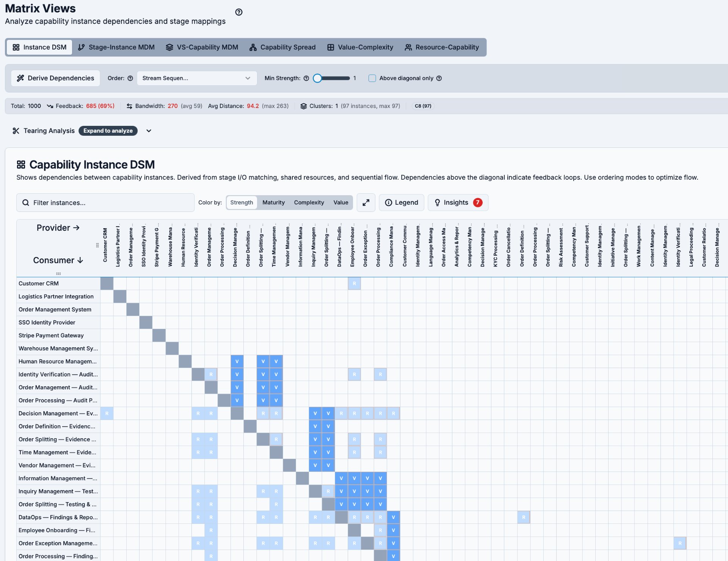The image size is (728, 561).
Task: Switch to Value-Complexity tab
Action: point(360,47)
